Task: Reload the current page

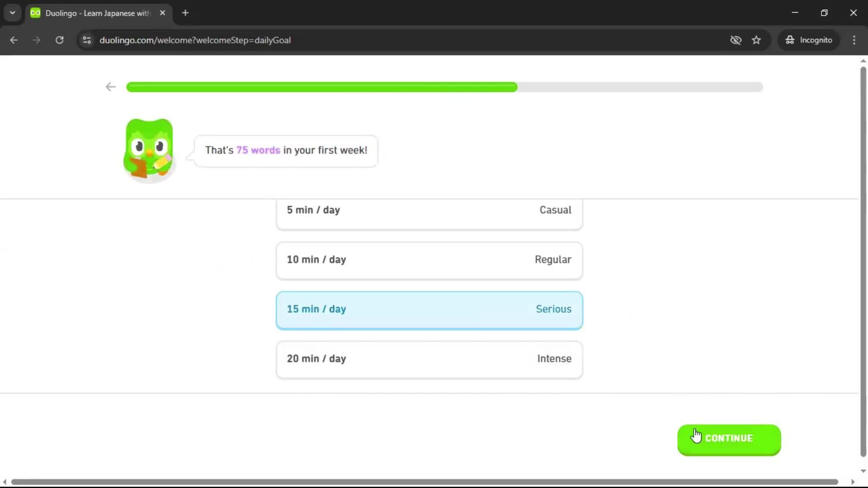Action: click(x=59, y=40)
